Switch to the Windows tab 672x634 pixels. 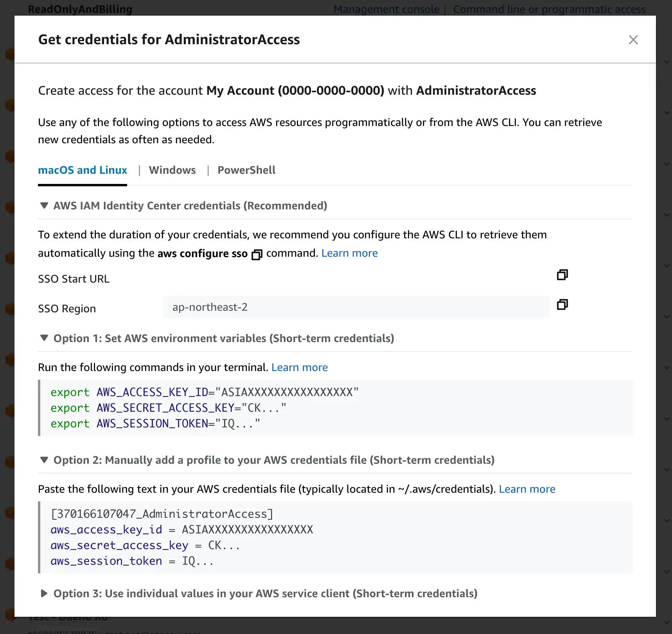(x=172, y=170)
